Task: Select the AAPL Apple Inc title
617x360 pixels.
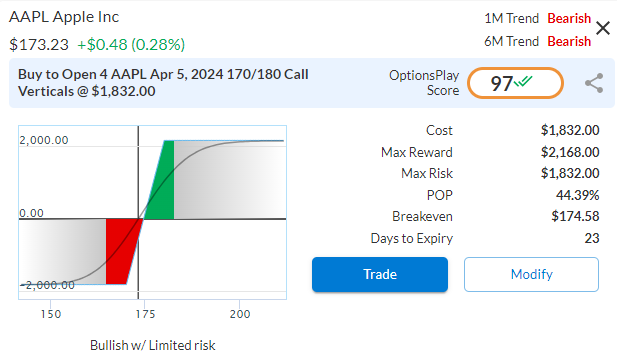Action: (64, 17)
